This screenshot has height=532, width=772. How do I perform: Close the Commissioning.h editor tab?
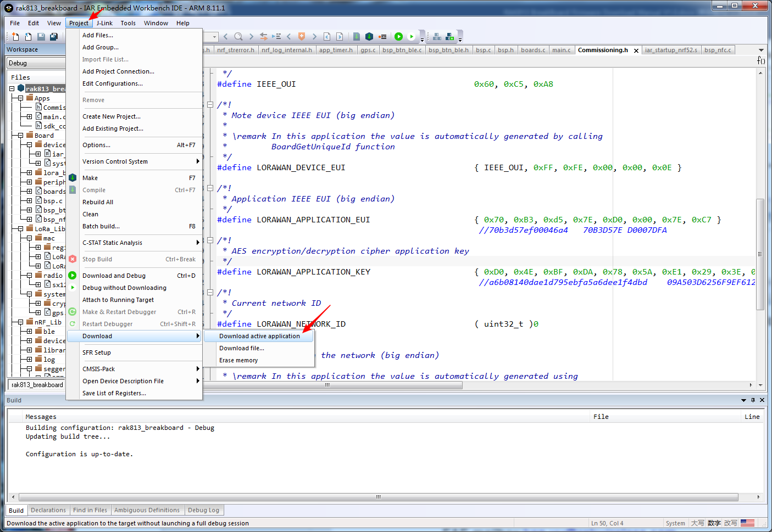tap(636, 51)
